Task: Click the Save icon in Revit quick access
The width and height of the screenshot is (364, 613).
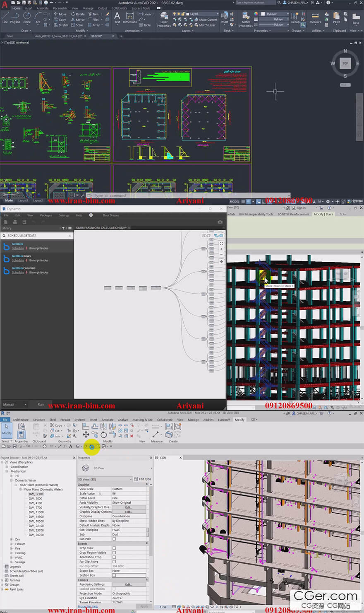Action: 14,446
